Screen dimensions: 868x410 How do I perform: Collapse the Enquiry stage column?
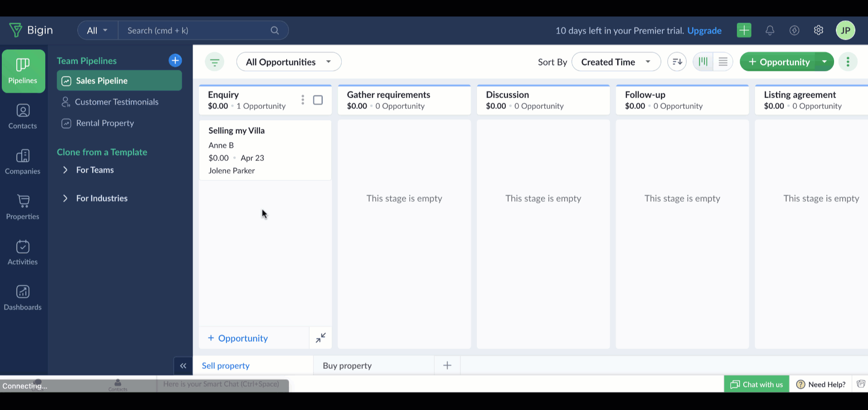click(321, 338)
